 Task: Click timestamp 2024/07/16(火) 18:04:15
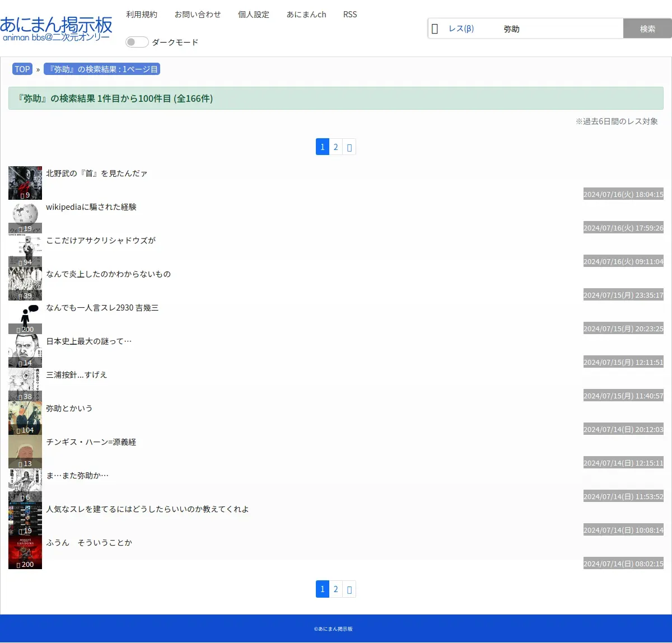pos(623,194)
